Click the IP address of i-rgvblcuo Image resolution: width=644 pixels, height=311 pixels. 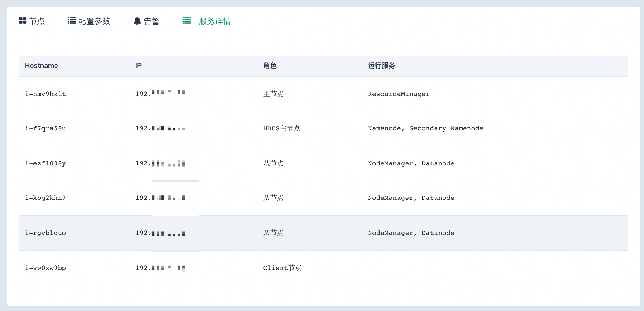(160, 233)
